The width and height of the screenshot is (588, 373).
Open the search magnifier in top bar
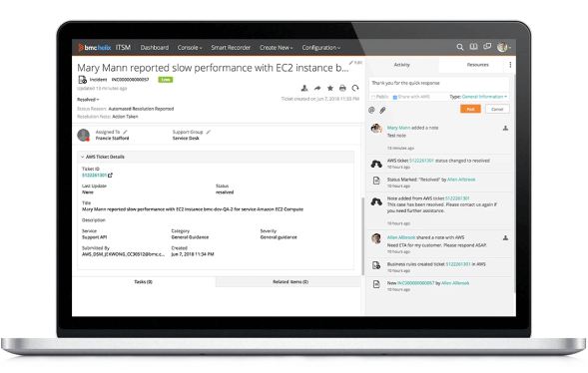(460, 47)
